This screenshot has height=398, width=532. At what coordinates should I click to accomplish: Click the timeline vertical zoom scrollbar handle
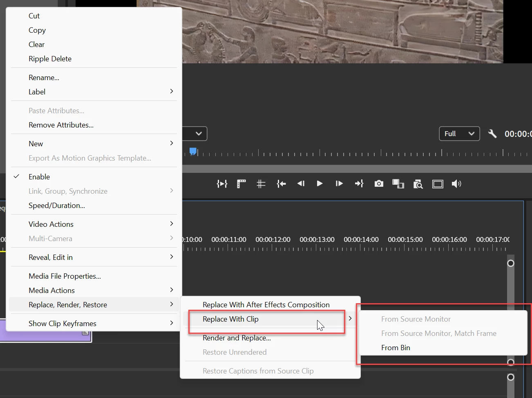(510, 263)
